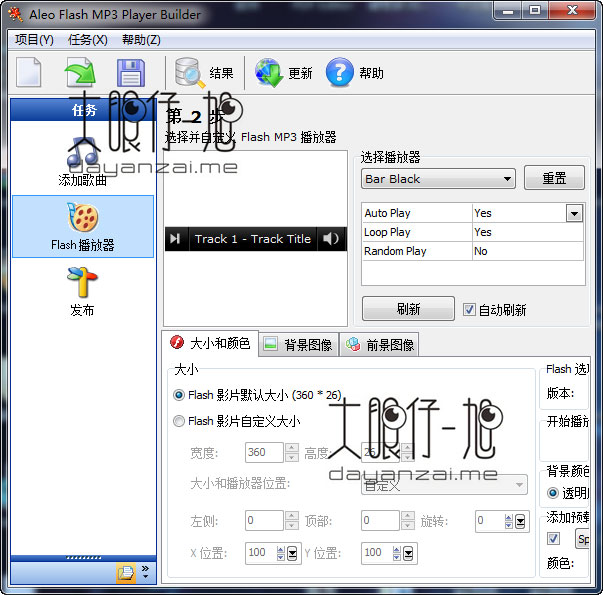This screenshot has height=595, width=603.
Task: Open X 位置 dropdown button
Action: click(292, 553)
